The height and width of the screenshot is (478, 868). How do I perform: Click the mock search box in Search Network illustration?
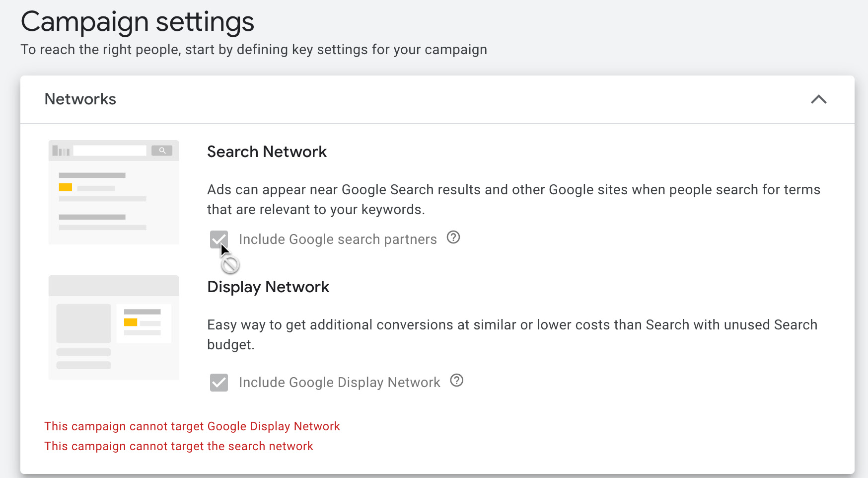(110, 151)
